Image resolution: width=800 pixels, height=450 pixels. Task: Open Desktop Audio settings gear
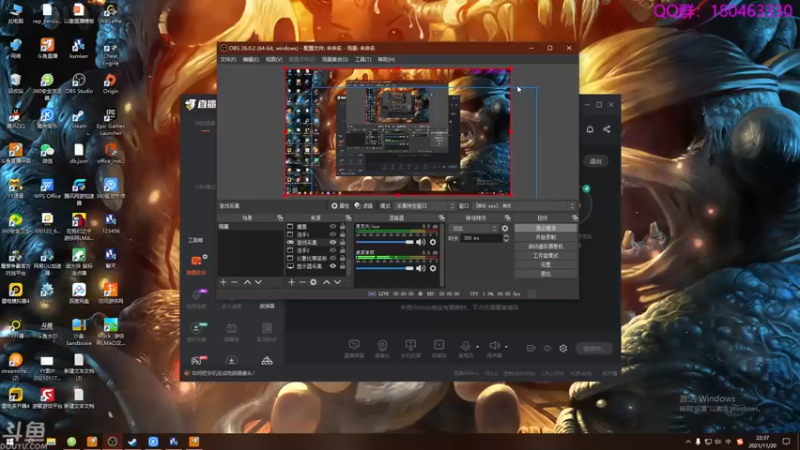pyautogui.click(x=433, y=268)
